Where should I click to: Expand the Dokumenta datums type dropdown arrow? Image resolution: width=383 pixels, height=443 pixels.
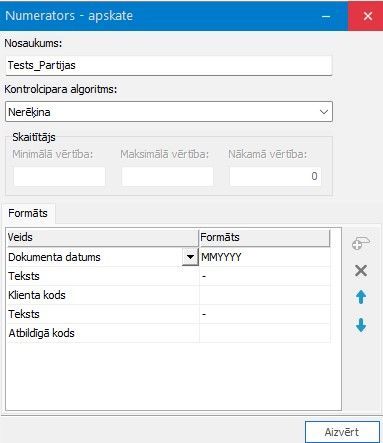point(190,257)
